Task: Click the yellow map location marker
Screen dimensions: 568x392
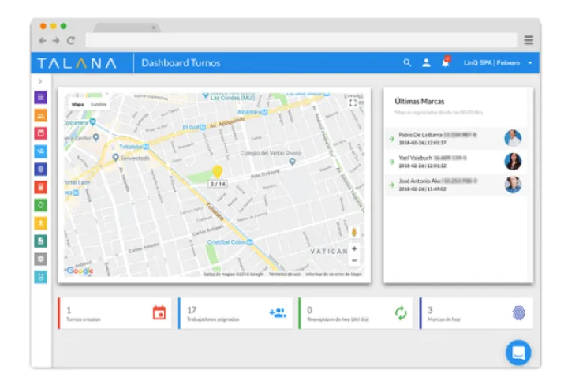Action: 218,171
